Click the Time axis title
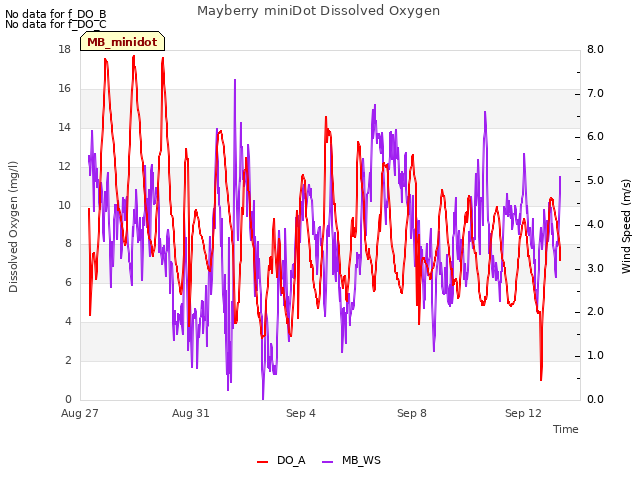 [566, 429]
